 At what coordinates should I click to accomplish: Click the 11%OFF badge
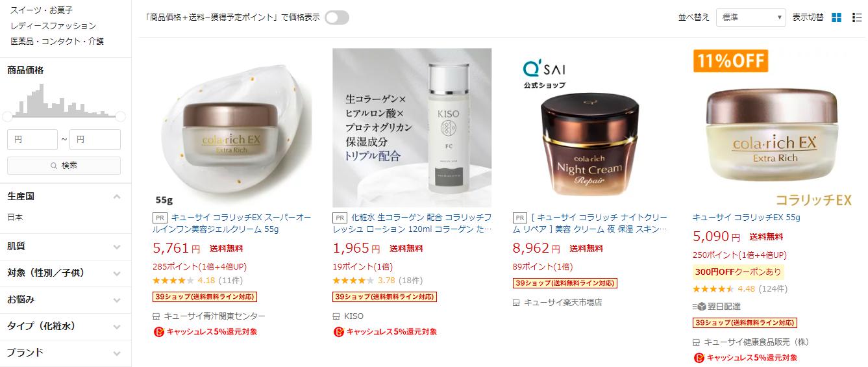[730, 61]
